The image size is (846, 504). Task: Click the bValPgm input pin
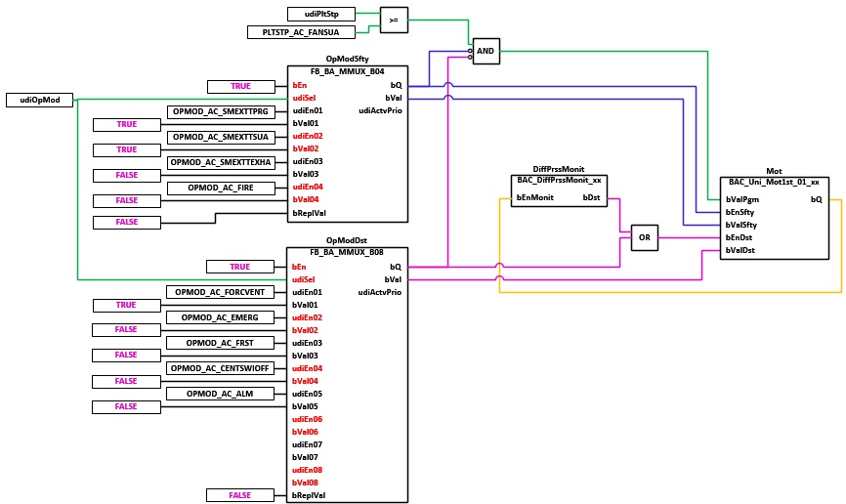point(742,199)
